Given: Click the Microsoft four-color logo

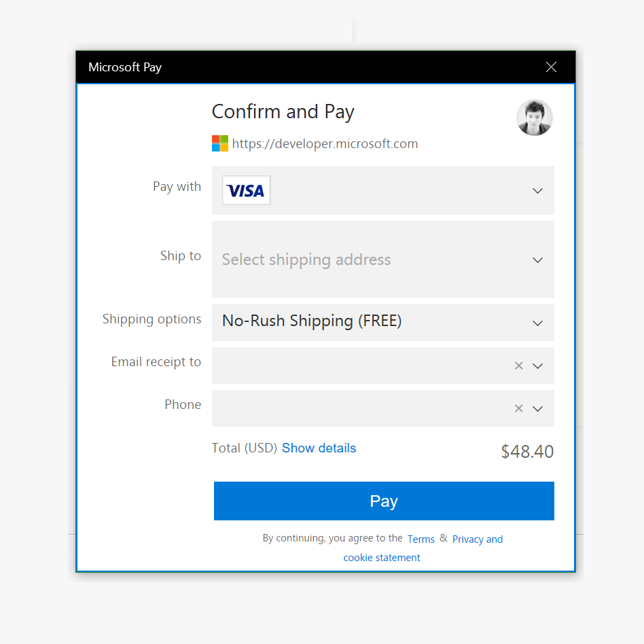Looking at the screenshot, I should coord(220,143).
